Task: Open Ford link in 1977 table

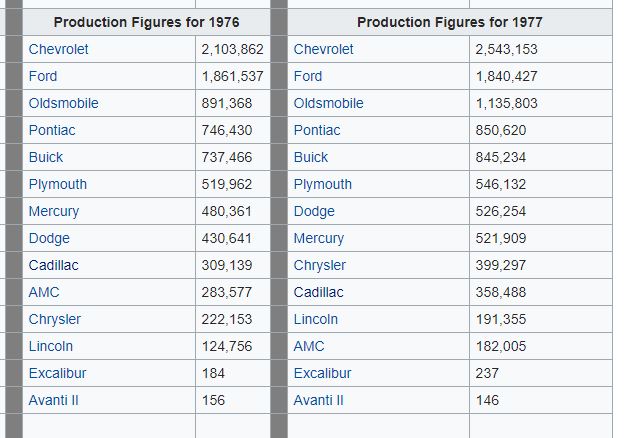Action: [308, 76]
